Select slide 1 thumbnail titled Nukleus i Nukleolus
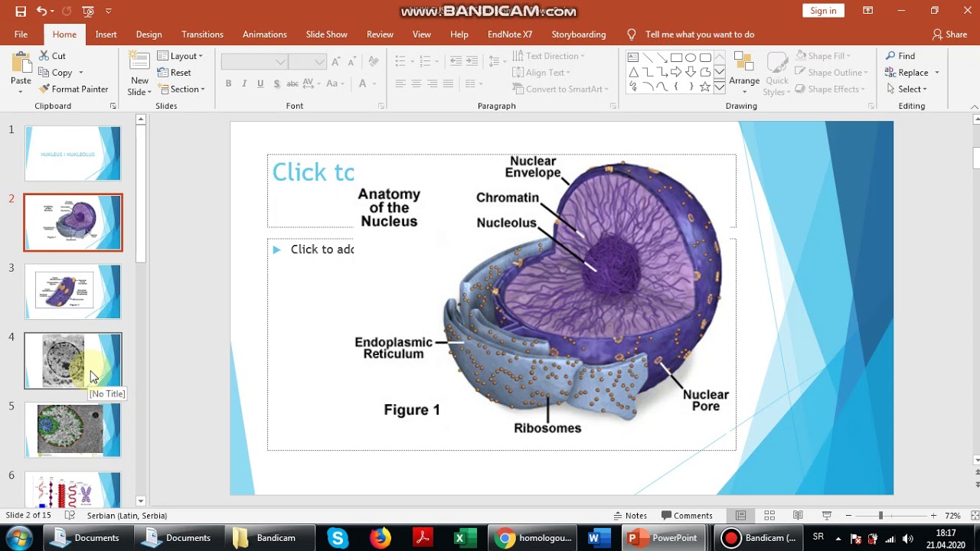This screenshot has width=980, height=551. coord(73,153)
